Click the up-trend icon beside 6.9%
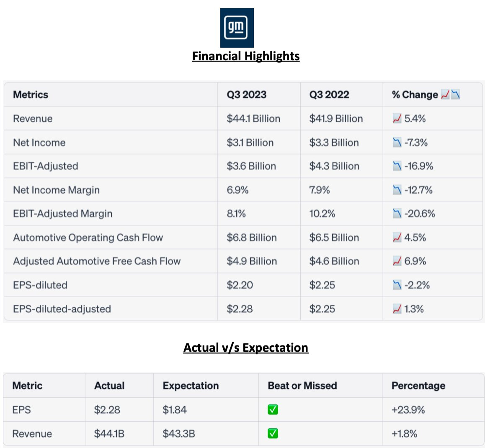The image size is (485, 448). [397, 261]
